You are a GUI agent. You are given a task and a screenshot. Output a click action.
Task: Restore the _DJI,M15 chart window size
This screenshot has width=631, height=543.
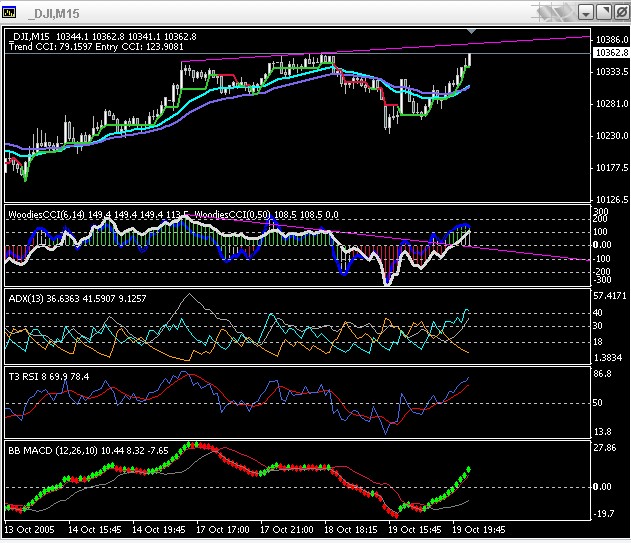point(604,12)
